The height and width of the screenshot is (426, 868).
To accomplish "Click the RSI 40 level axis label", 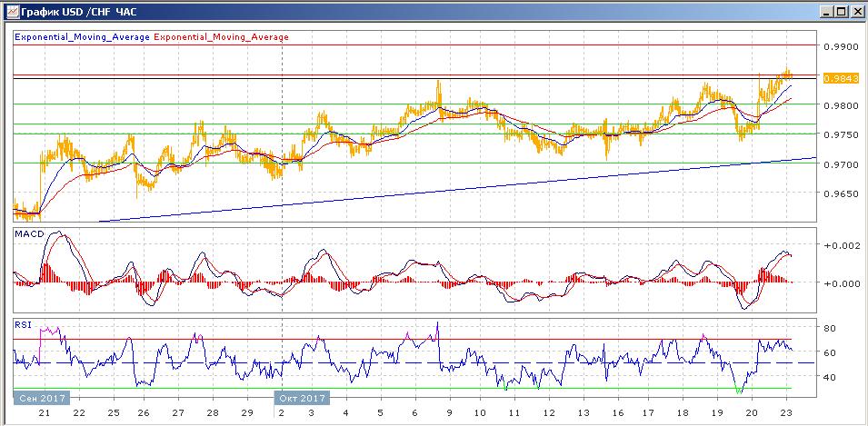I will 830,377.
